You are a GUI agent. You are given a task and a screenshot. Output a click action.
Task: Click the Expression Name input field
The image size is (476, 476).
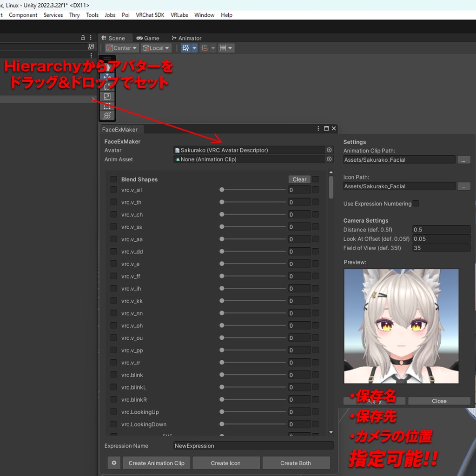tap(253, 445)
